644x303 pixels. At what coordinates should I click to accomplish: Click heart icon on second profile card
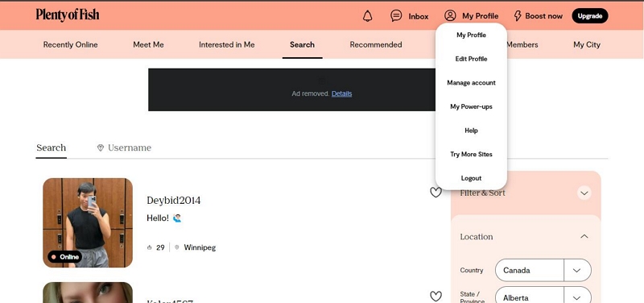click(436, 296)
